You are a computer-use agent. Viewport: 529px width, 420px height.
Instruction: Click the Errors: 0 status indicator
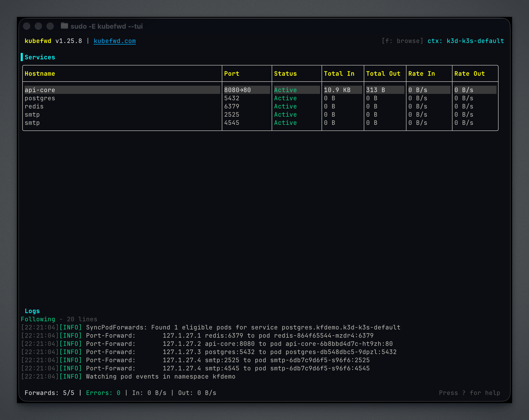pos(103,393)
